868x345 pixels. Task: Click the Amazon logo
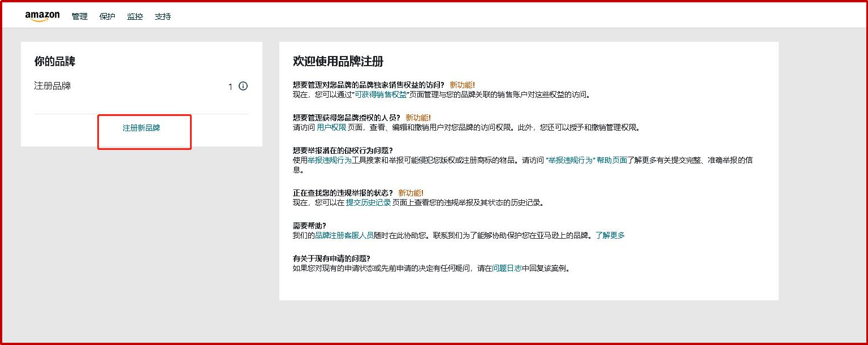coord(42,16)
